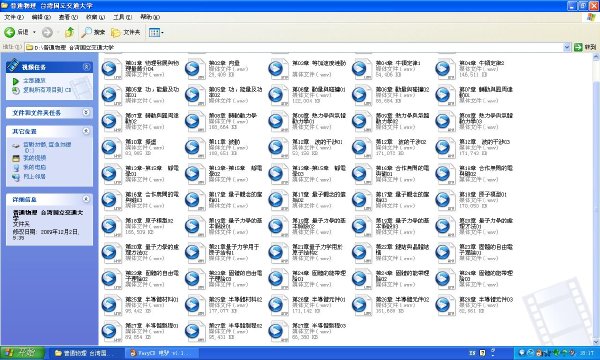Click the Network Places (网上邻居) icon
Screen dimensions: 600x360
point(16,177)
